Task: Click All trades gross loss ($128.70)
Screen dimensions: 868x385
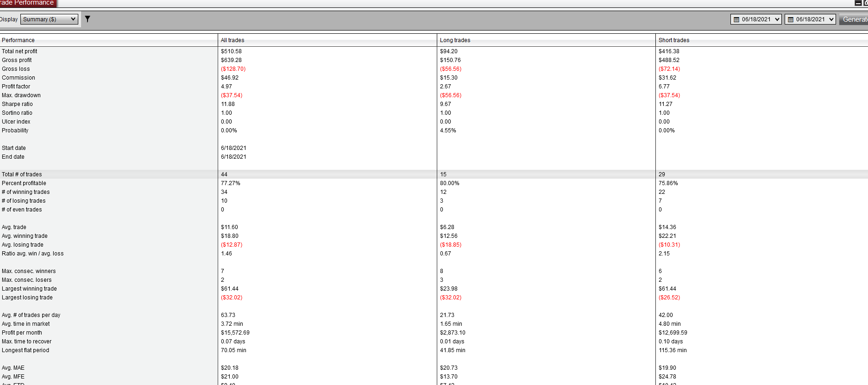Action: click(x=233, y=69)
